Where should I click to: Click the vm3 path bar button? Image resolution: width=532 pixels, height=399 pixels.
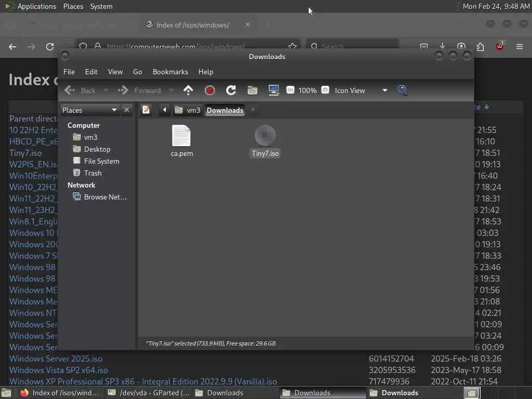click(x=188, y=110)
